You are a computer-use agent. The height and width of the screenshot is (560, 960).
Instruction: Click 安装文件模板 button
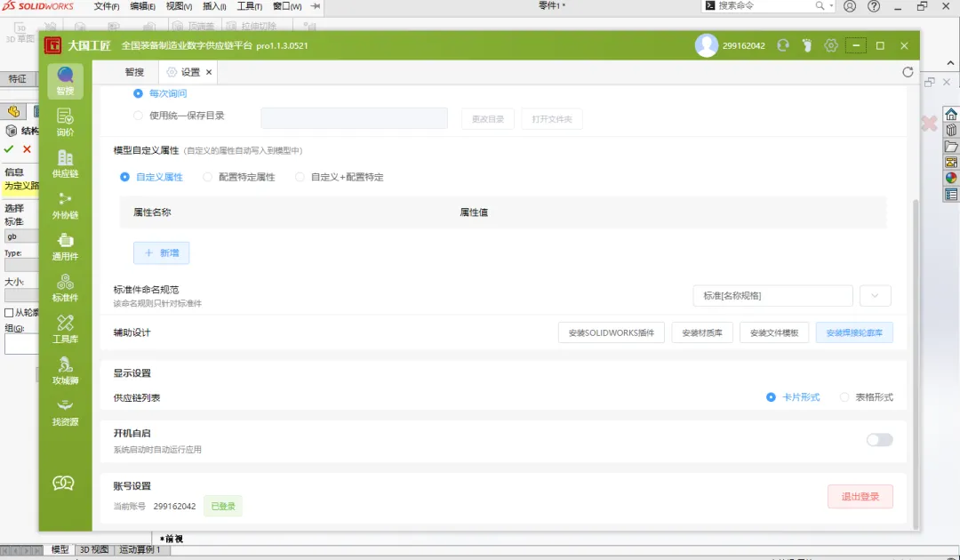[x=774, y=333]
